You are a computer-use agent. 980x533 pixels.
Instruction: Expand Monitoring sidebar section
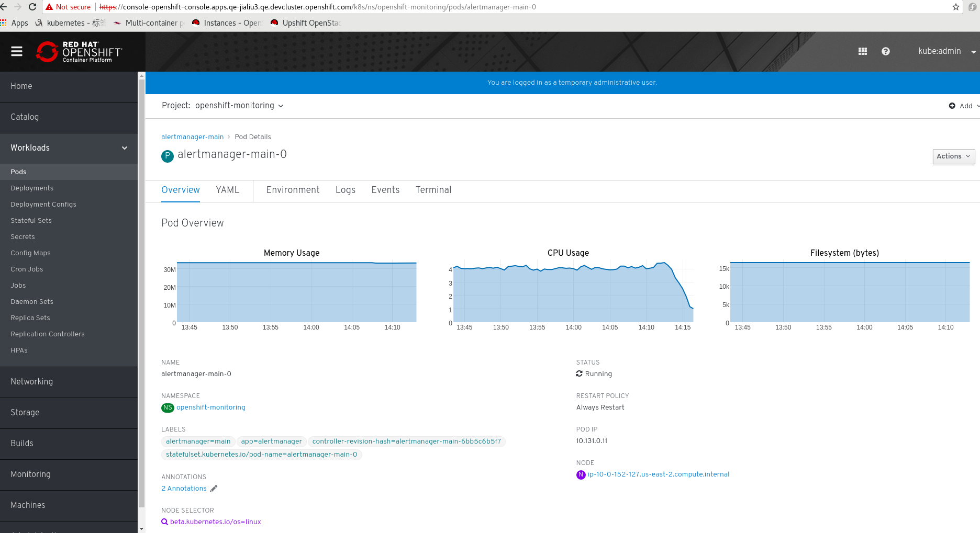pos(69,474)
